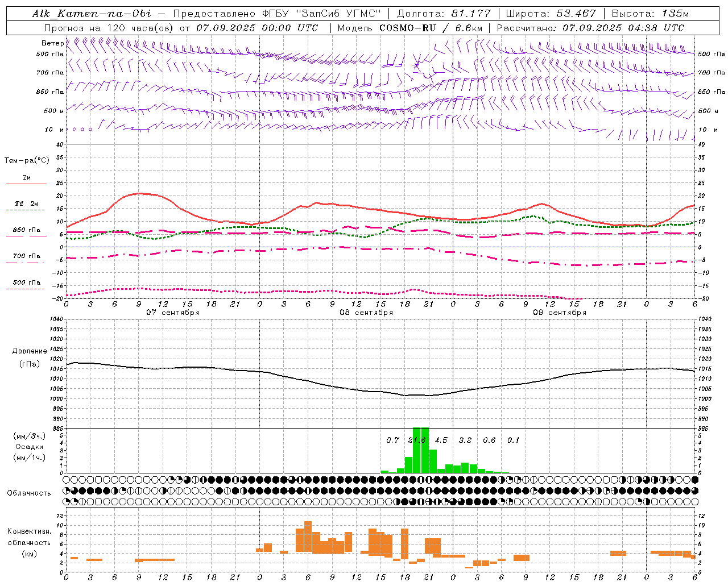
Task: Click the Долгота: 81.177 header field
Action: (444, 14)
